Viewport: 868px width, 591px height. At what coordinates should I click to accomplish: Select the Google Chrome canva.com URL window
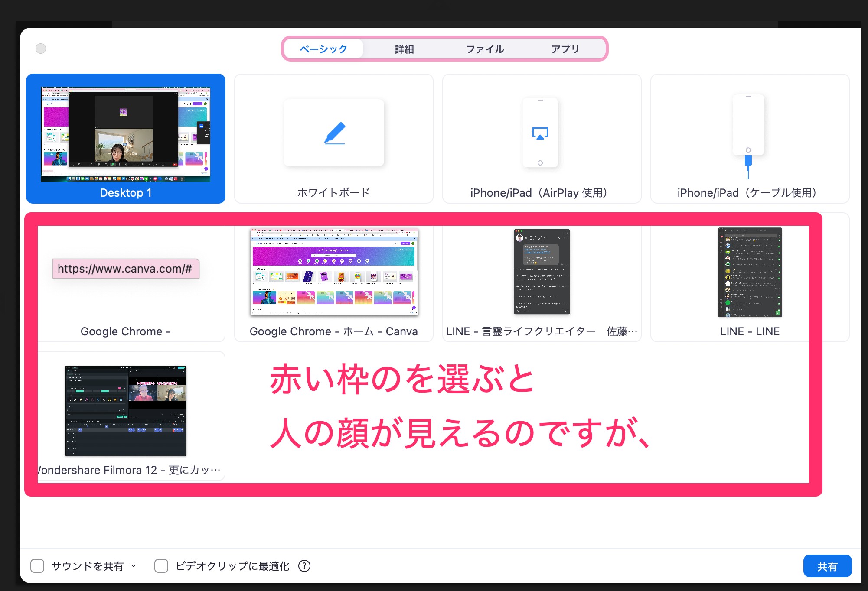(126, 269)
